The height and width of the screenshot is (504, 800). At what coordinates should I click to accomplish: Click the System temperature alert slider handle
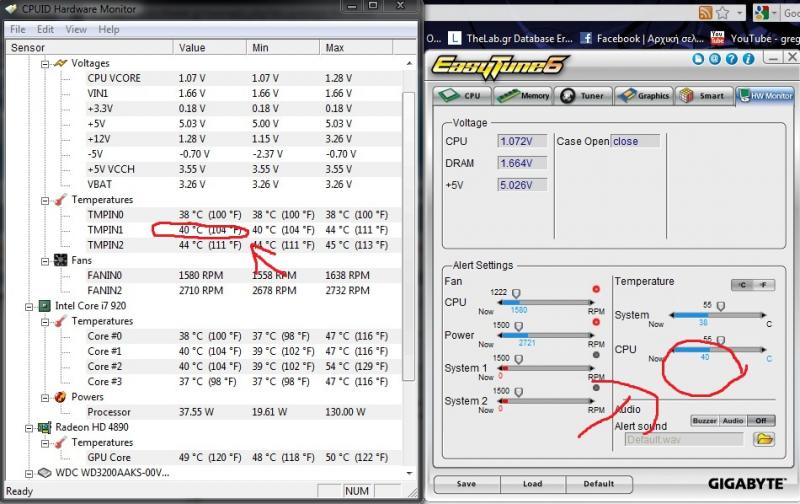point(720,306)
